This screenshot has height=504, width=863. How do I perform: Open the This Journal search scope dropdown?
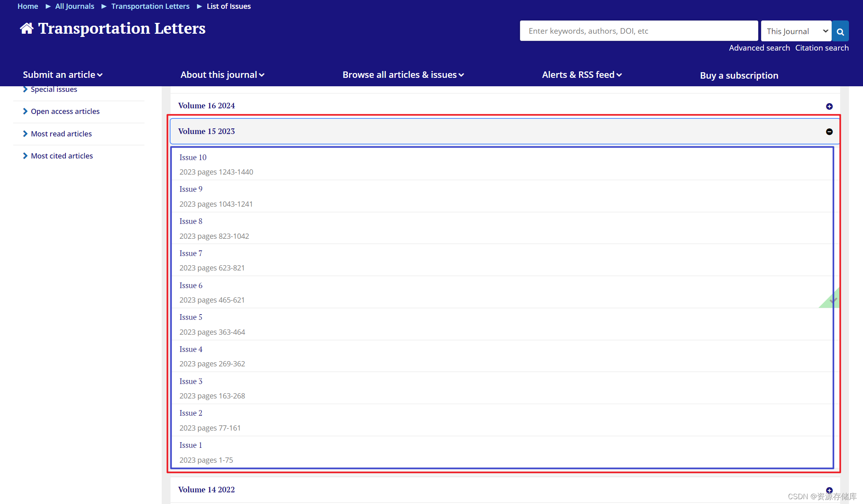796,31
